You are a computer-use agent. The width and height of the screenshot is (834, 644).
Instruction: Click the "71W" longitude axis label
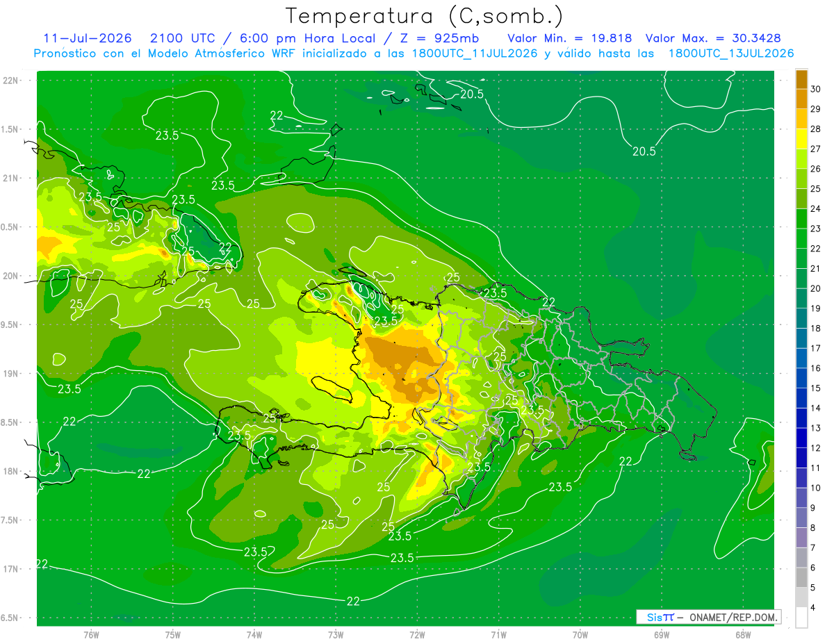tap(498, 634)
